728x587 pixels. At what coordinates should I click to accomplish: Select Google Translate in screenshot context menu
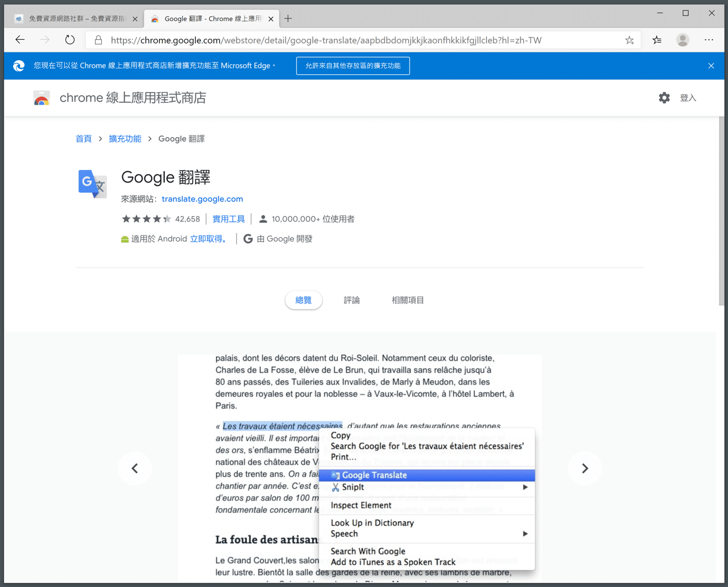[427, 475]
